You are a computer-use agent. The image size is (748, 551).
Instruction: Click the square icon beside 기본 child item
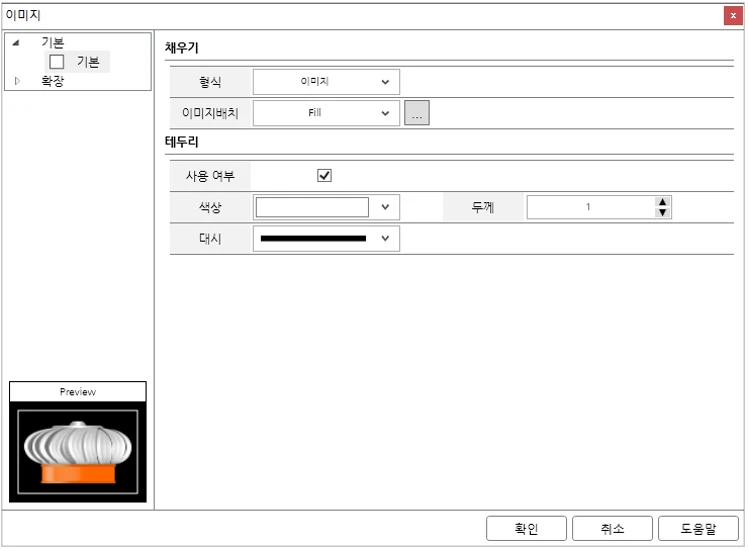(x=57, y=62)
